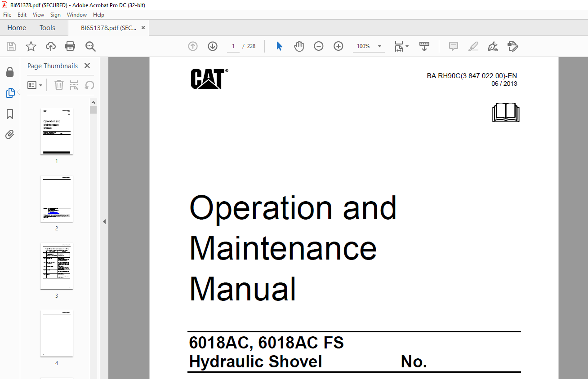Click the stamp tool icon
Screen dimensions: 588x379
tap(512, 46)
